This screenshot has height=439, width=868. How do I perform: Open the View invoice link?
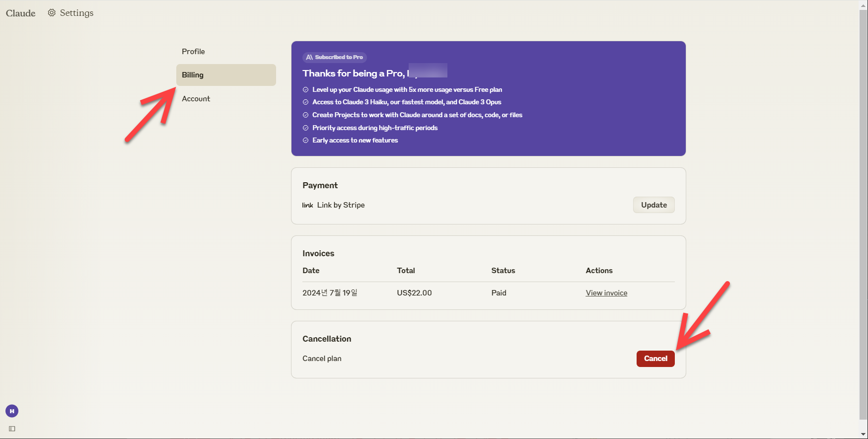606,293
